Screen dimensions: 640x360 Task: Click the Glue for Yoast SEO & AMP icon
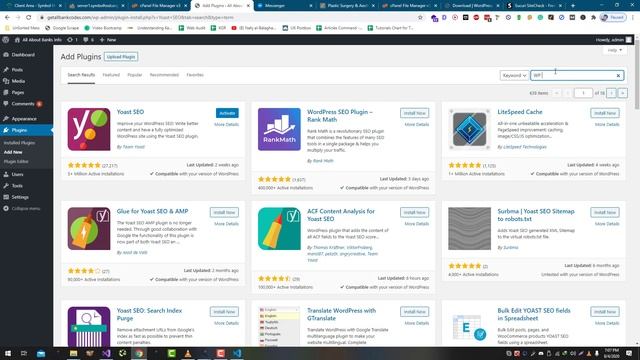pos(89,229)
